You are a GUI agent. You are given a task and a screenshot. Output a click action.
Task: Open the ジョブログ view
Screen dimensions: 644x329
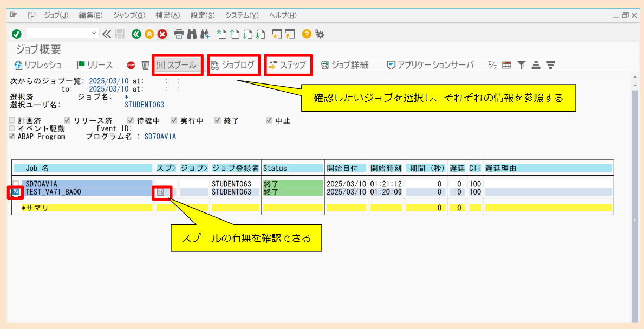coord(232,64)
